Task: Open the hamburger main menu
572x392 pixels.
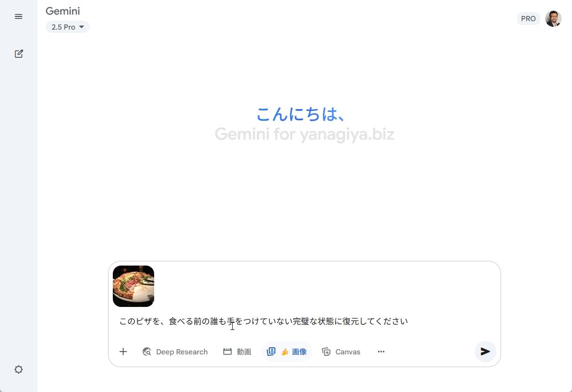Action: click(x=19, y=16)
